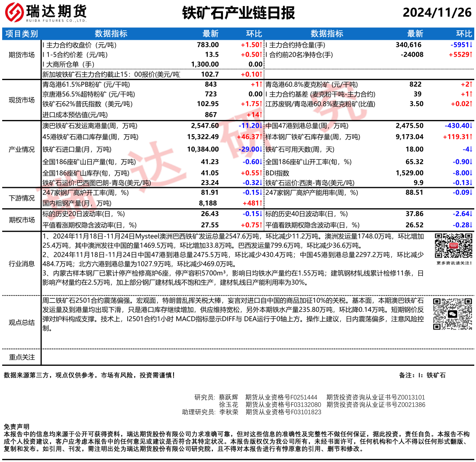The width and height of the screenshot is (476, 462).
Task: Click the Brazil freight value 23.24
Action: point(210,183)
